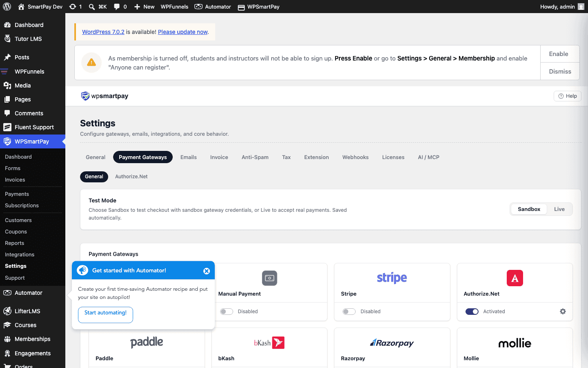Open Comments sidebar menu
Image resolution: width=588 pixels, height=368 pixels.
click(33, 113)
